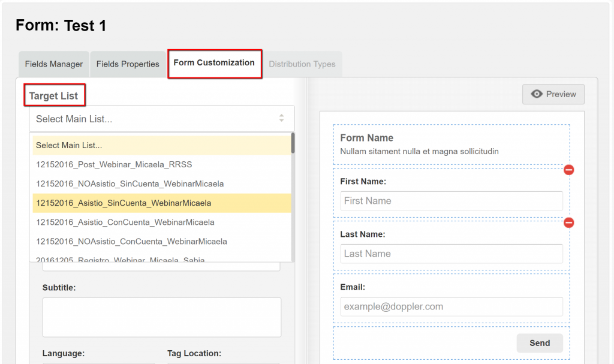
Task: Remove the Last Name field with red minus icon
Action: pyautogui.click(x=568, y=222)
